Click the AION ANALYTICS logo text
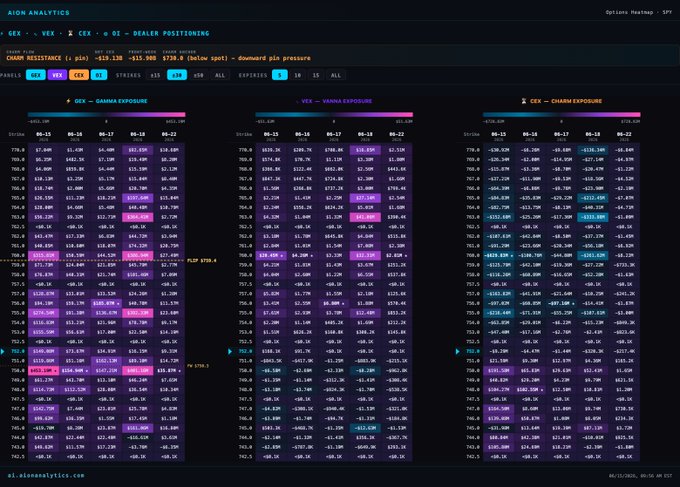Screen dimensions: 680x487 pyautogui.click(x=38, y=13)
